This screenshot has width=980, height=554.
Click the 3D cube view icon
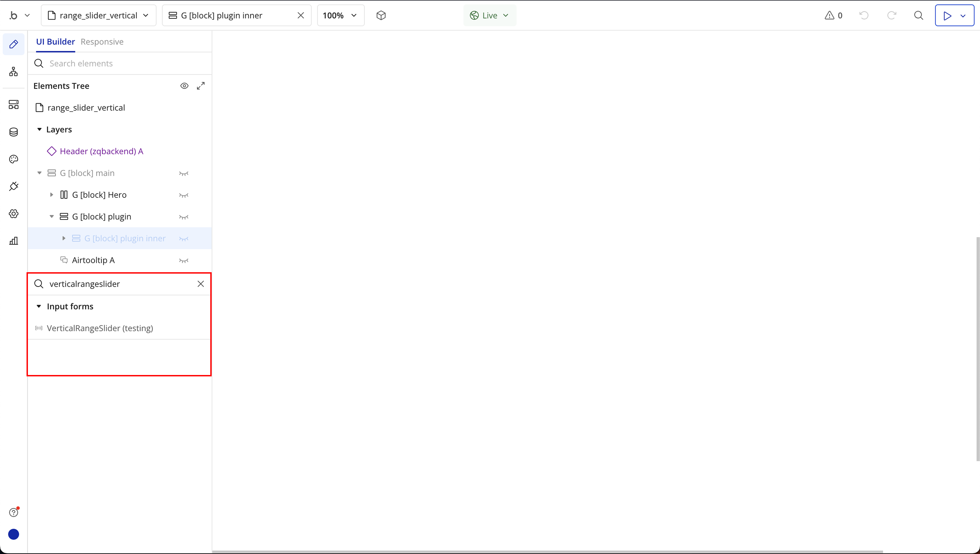pyautogui.click(x=381, y=15)
